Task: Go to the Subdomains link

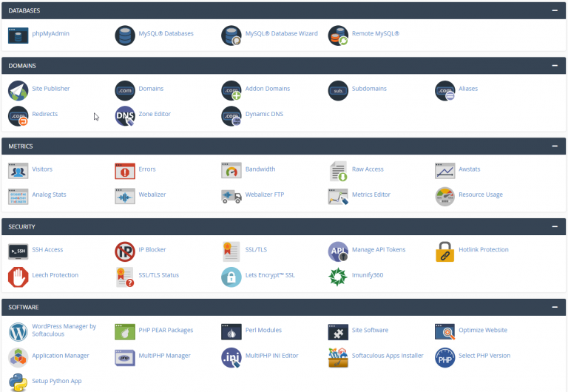Action: click(x=369, y=89)
